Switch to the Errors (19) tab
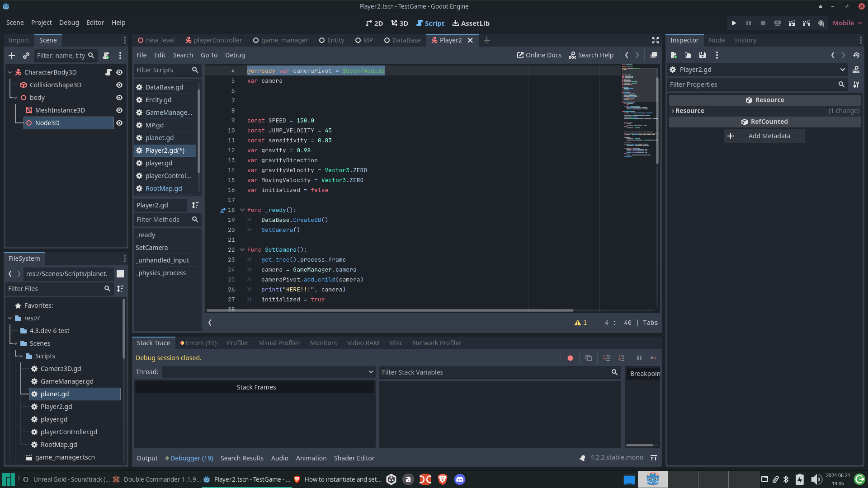868x488 pixels. point(198,343)
